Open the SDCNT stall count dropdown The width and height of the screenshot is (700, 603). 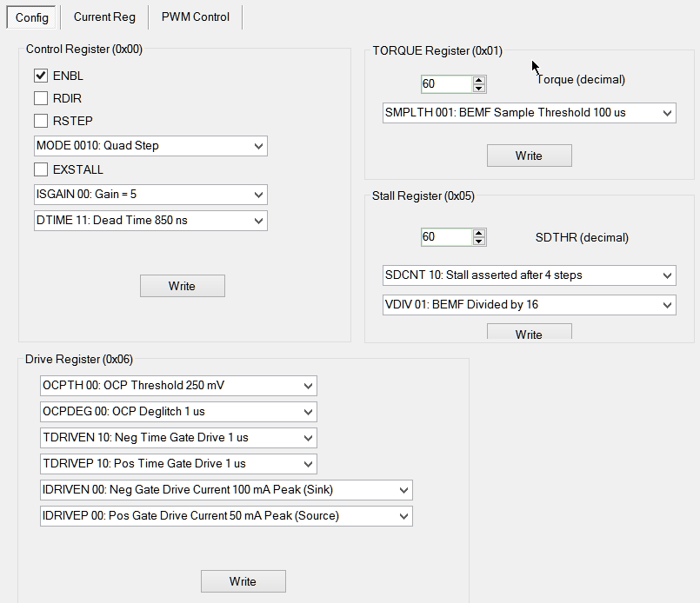530,275
